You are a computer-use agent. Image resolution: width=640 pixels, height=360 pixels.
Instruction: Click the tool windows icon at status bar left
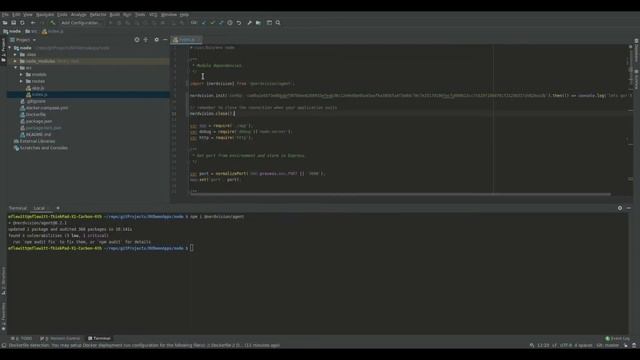pos(4,345)
